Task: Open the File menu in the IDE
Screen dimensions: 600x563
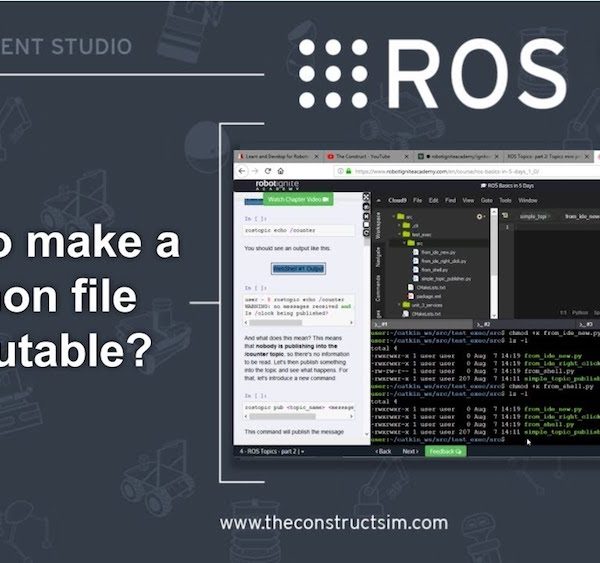Action: click(x=417, y=201)
